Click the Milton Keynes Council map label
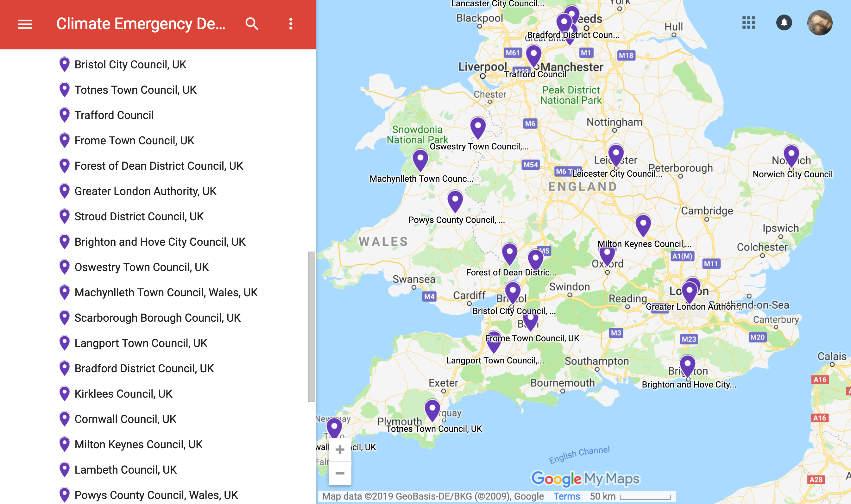Image resolution: width=851 pixels, height=504 pixels. coord(644,244)
